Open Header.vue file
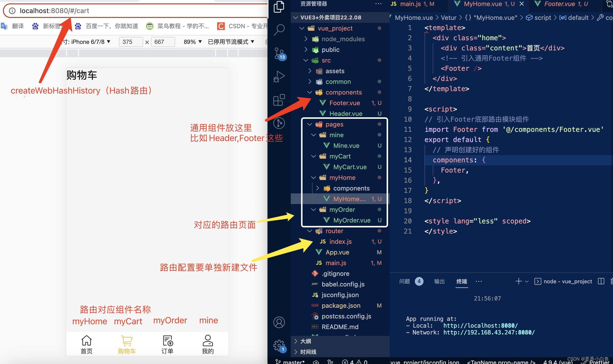Screen dimensions: 613x364 point(340,114)
